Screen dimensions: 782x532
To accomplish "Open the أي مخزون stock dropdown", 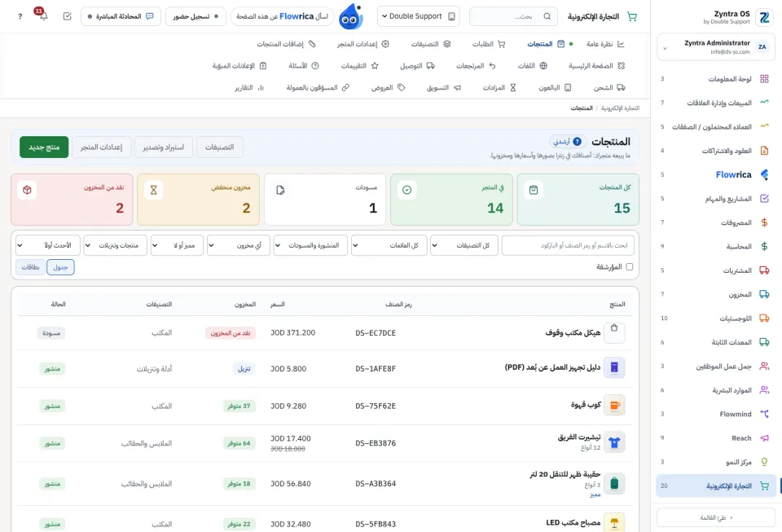I will 239,245.
